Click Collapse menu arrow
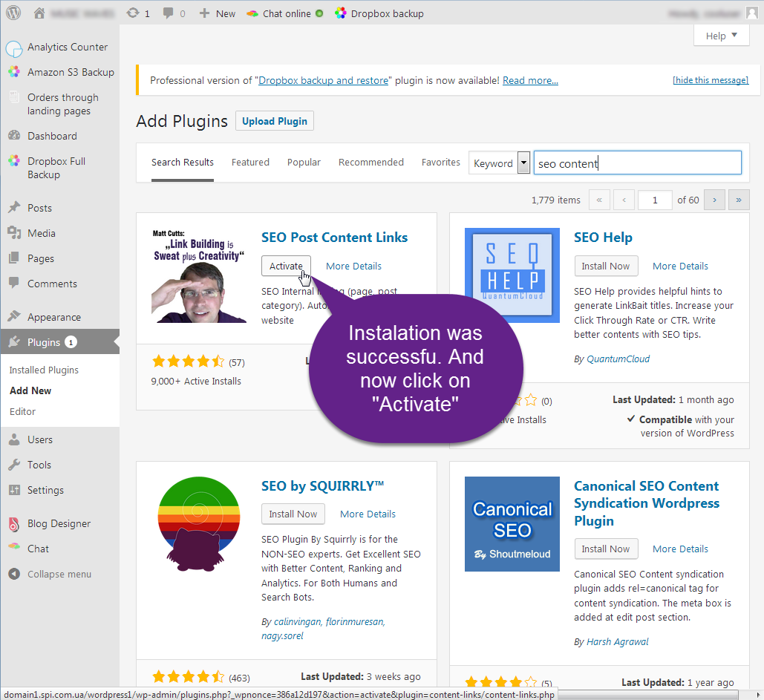The height and width of the screenshot is (700, 764). (x=14, y=574)
